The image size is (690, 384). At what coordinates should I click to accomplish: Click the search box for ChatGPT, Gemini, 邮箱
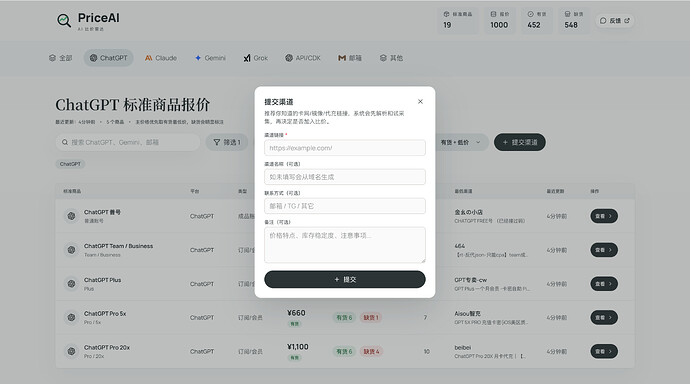point(128,142)
